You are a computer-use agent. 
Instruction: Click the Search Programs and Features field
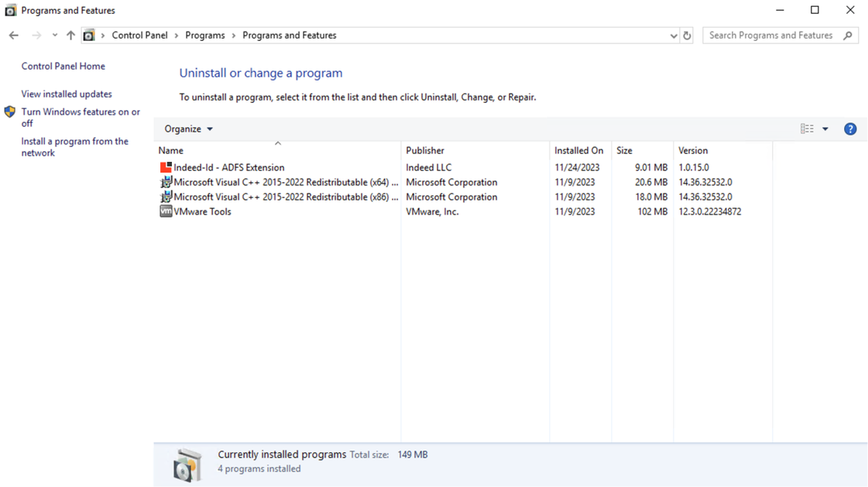[x=781, y=36]
